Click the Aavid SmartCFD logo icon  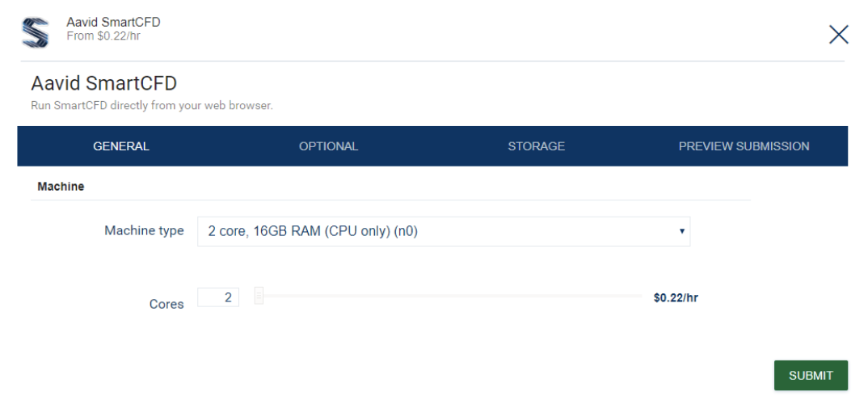[x=35, y=32]
